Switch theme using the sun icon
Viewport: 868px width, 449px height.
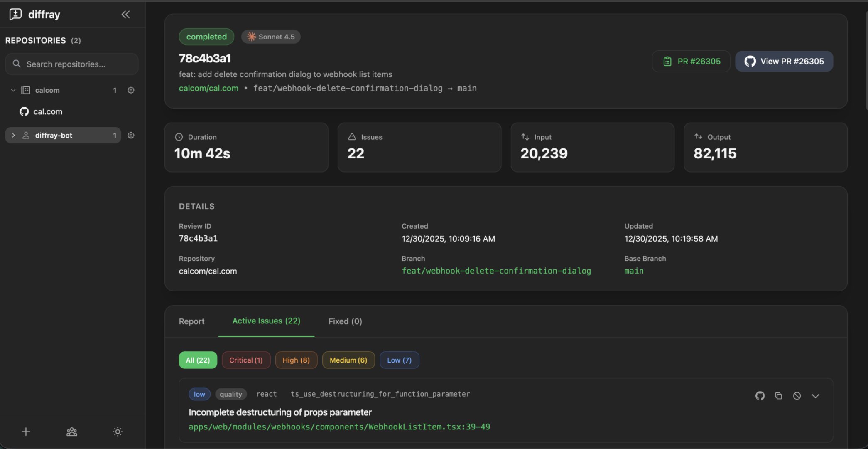click(x=118, y=432)
